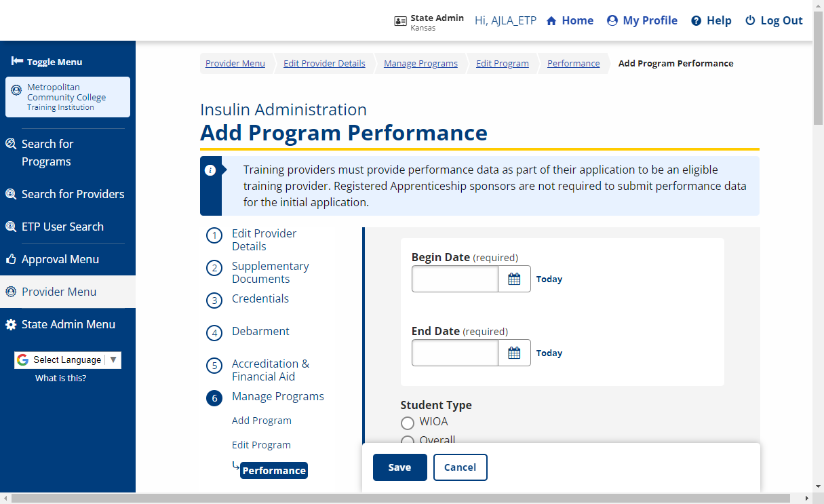
Task: Click the horizontal scrollbar at the bottom
Action: 407,499
